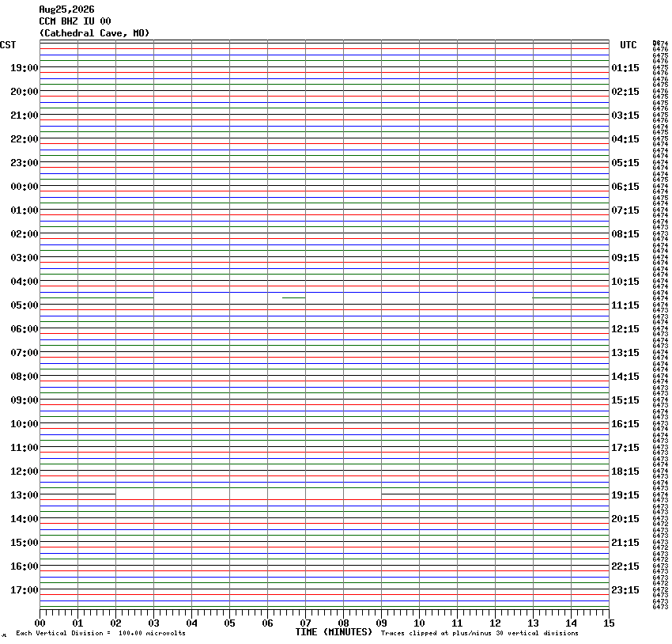Click the TIME (MINUTES) axis title
This screenshot has height=644, width=672.
[x=334, y=632]
